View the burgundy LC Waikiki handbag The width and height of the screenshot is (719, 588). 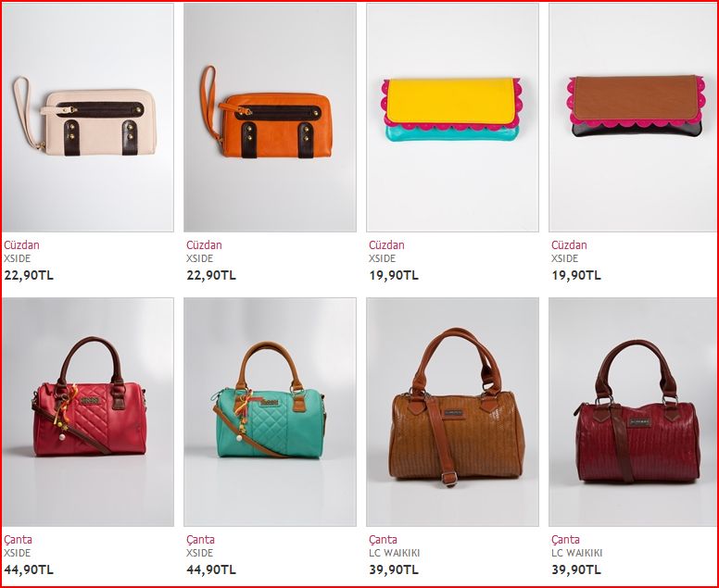coord(633,412)
